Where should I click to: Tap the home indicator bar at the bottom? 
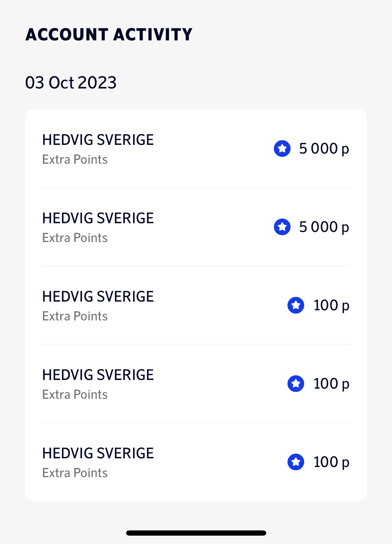point(196,533)
